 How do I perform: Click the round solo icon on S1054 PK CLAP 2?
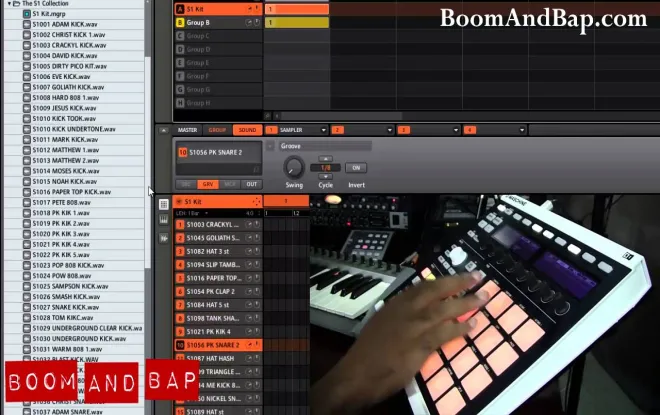pos(249,291)
